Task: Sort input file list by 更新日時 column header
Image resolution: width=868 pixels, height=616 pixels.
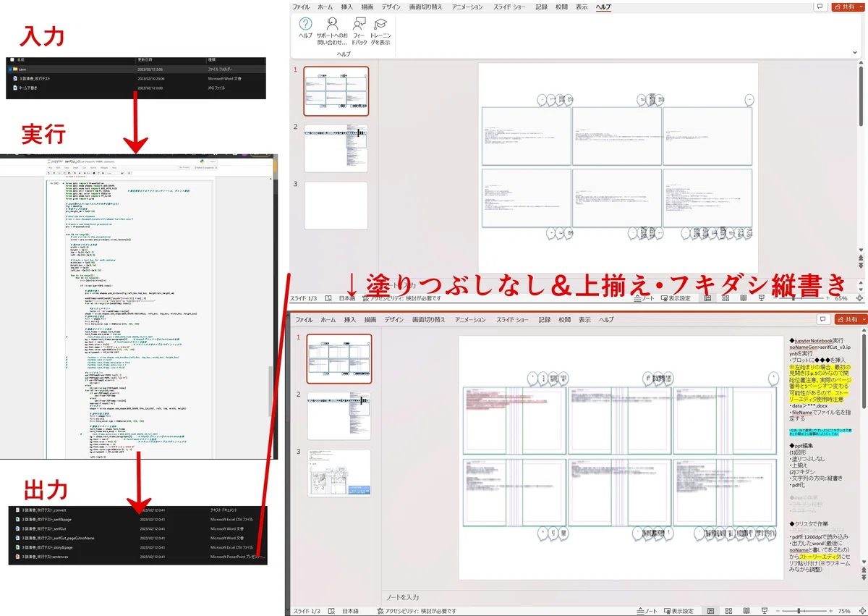Action: (x=145, y=60)
